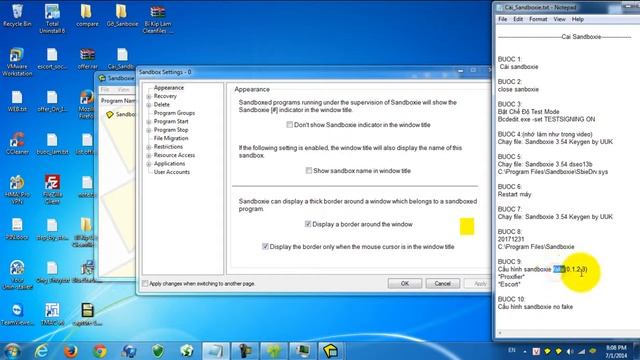640x360 pixels.
Task: Expand the Restrictions tree node
Action: pyautogui.click(x=149, y=147)
